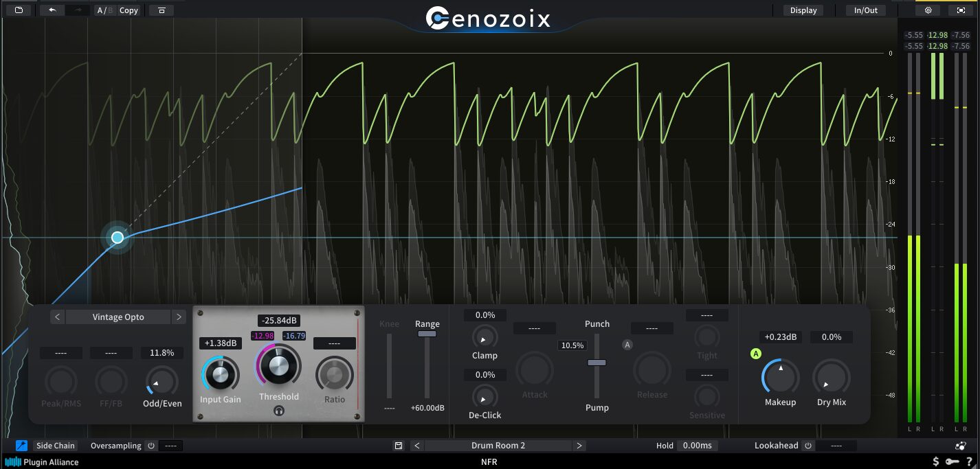Go to previous preset arrow

tap(416, 446)
